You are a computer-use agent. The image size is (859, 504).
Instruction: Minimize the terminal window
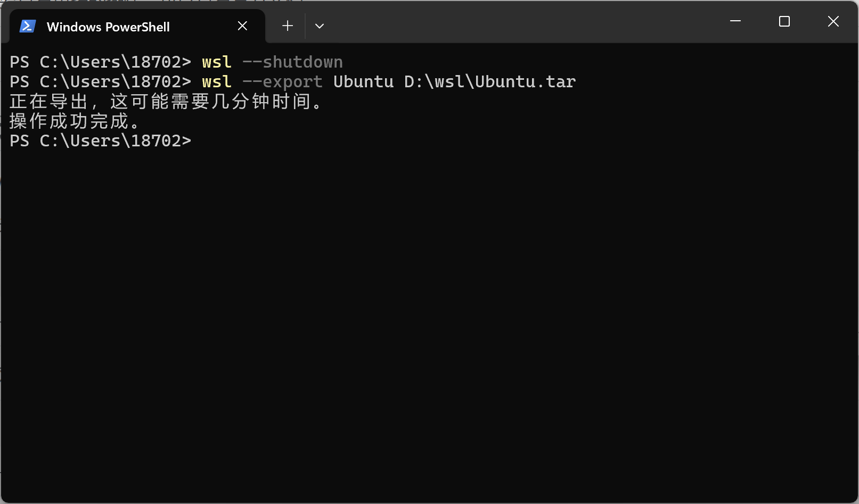[x=735, y=21]
